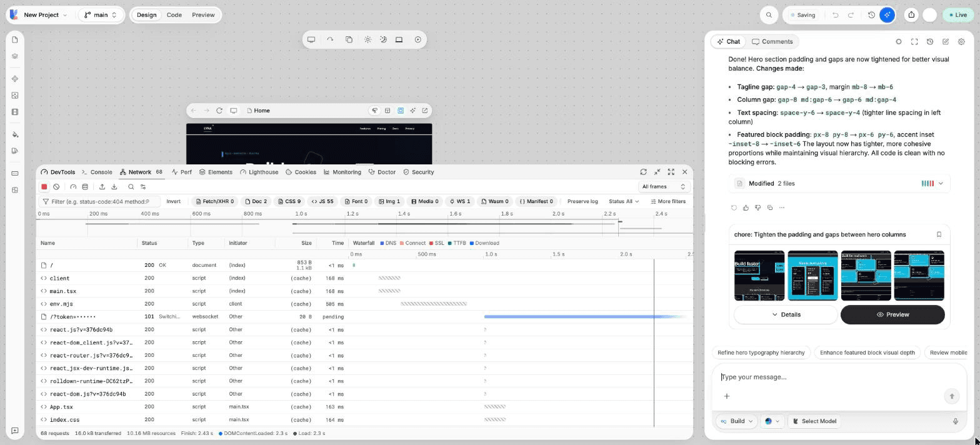
Task: Click the share export icon in top bar
Action: [x=911, y=15]
